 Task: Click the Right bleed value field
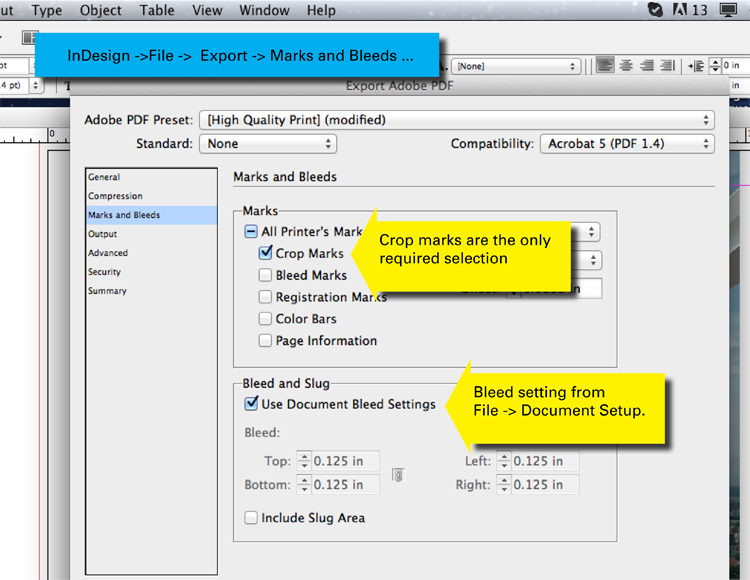click(545, 485)
